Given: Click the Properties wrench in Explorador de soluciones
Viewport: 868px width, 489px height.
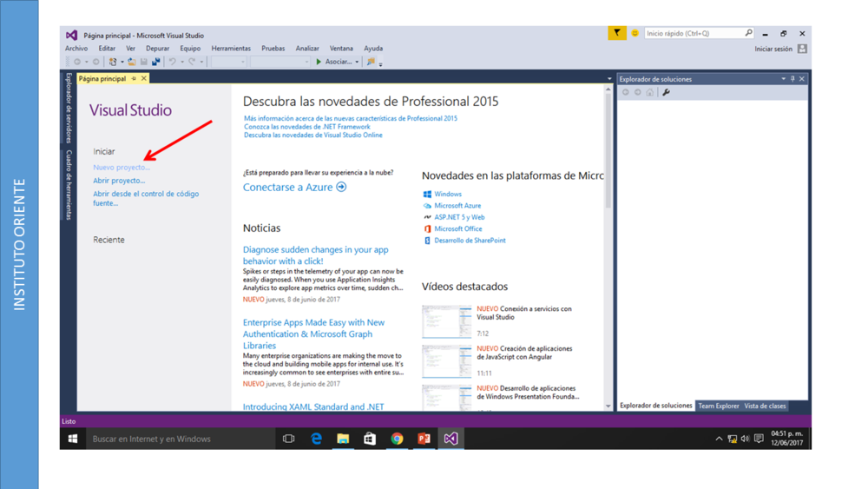Looking at the screenshot, I should tap(666, 92).
